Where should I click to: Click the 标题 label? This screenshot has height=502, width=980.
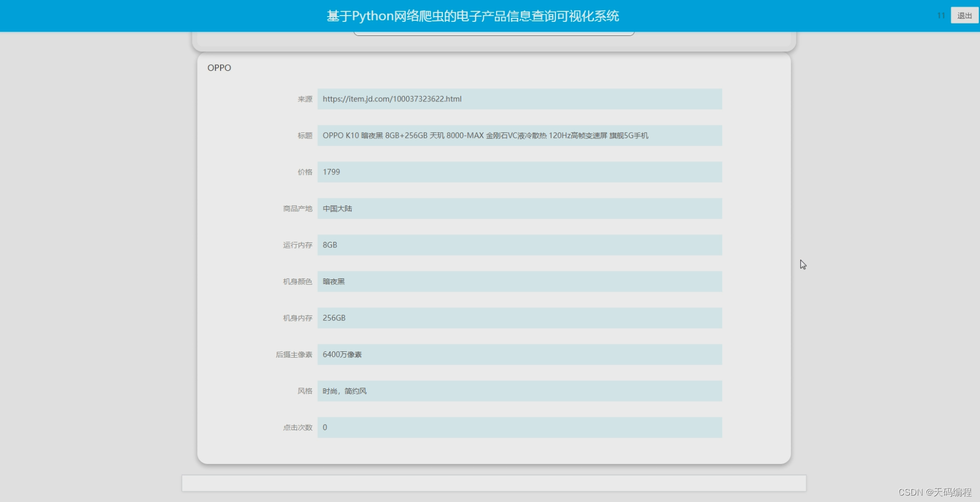[x=305, y=136]
